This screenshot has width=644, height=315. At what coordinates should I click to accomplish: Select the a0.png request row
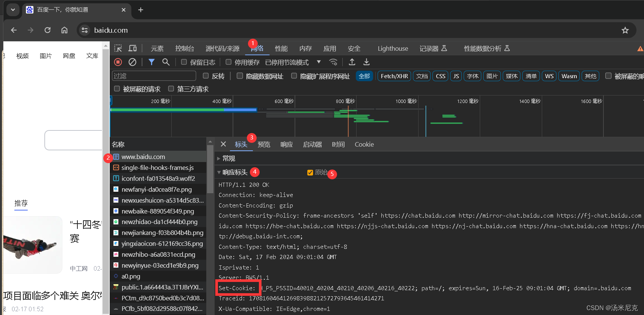click(x=158, y=276)
